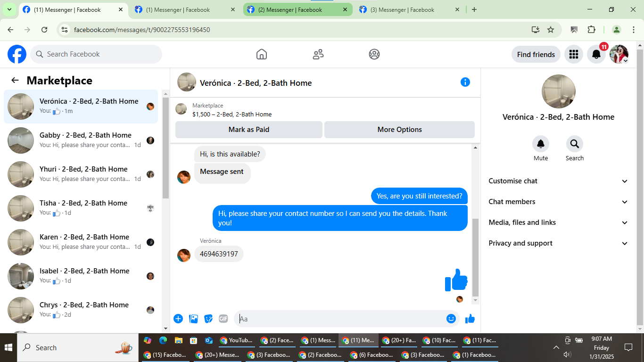Image resolution: width=644 pixels, height=362 pixels.
Task: Open the notifications bell with 11 badge
Action: point(596,54)
